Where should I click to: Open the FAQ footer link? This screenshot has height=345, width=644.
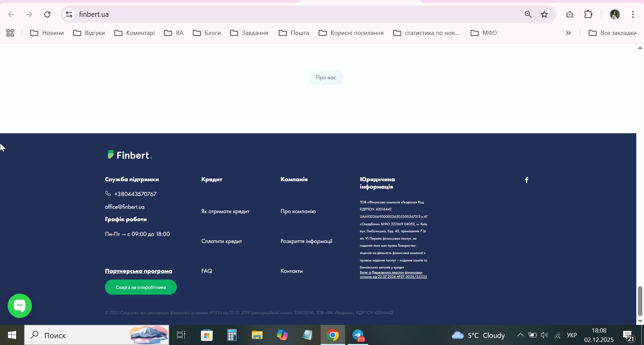pyautogui.click(x=207, y=271)
